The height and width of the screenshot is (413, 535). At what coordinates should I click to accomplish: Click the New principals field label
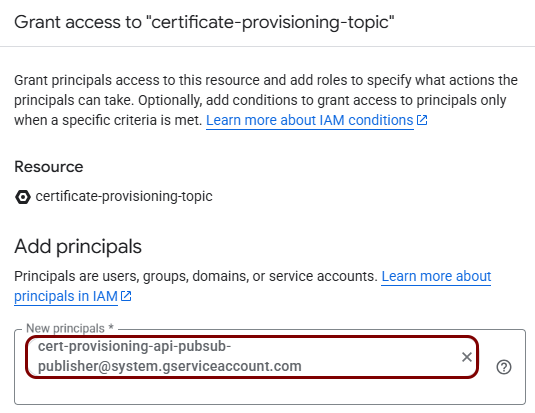click(x=66, y=328)
